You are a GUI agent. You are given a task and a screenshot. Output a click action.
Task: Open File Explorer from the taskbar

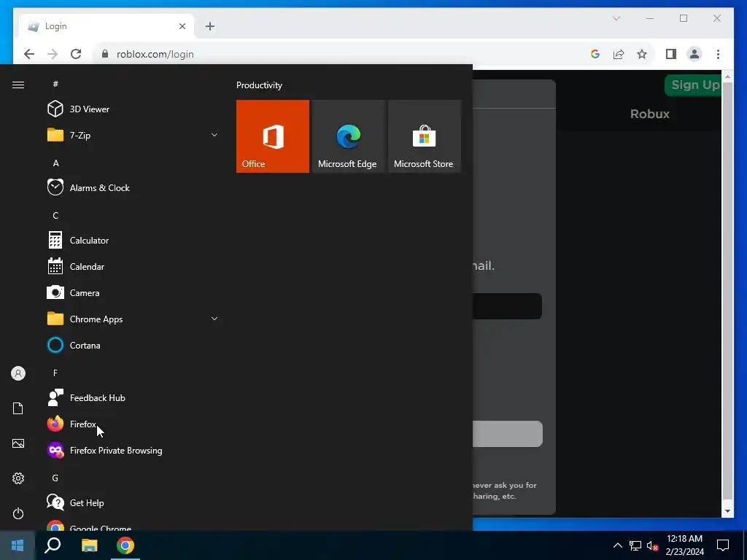pos(89,545)
